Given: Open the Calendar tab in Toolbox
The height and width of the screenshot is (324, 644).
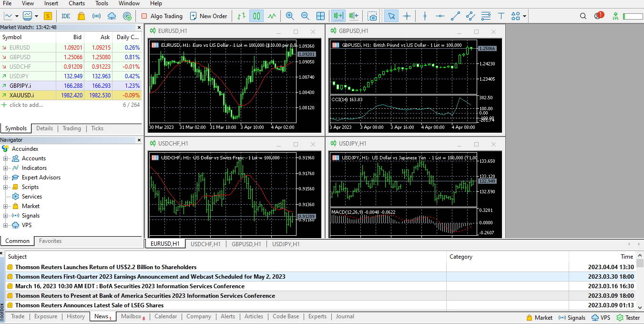Looking at the screenshot, I should click(x=165, y=316).
